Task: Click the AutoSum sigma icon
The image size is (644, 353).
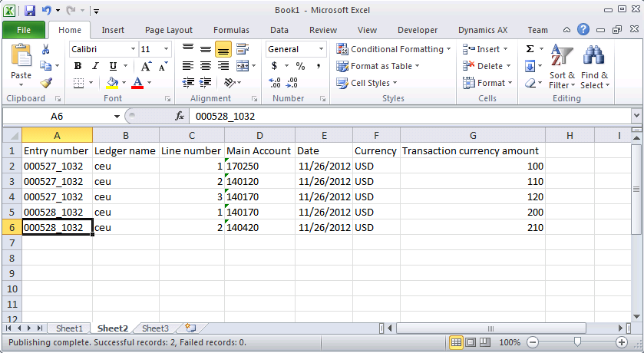Action: (530, 49)
